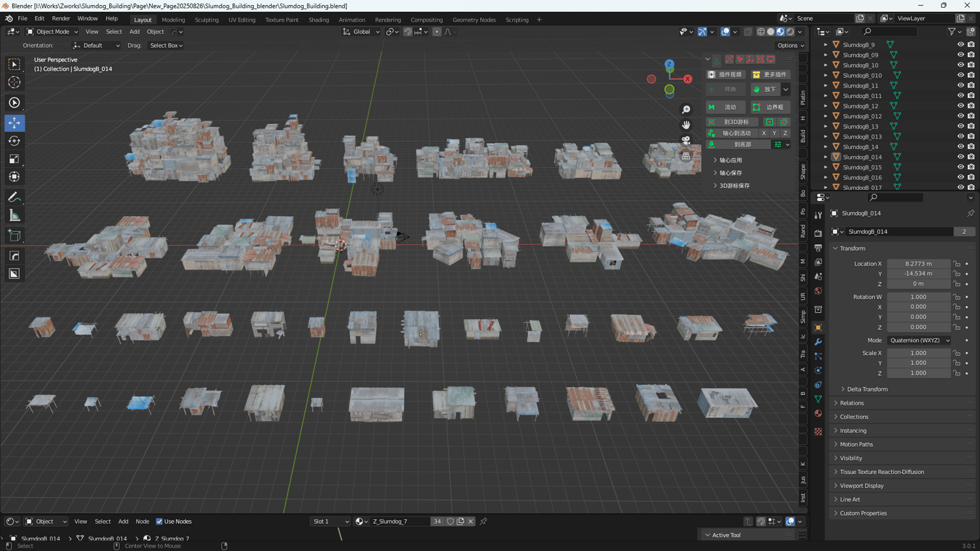The width and height of the screenshot is (980, 551).
Task: Open the rotation Mode Quaternion (WXYZ) dropdown
Action: pyautogui.click(x=919, y=340)
